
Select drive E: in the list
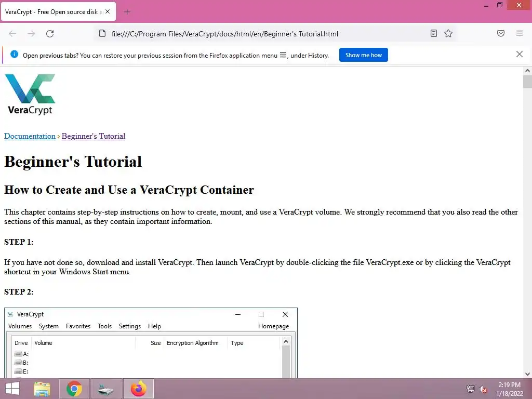[x=21, y=371]
